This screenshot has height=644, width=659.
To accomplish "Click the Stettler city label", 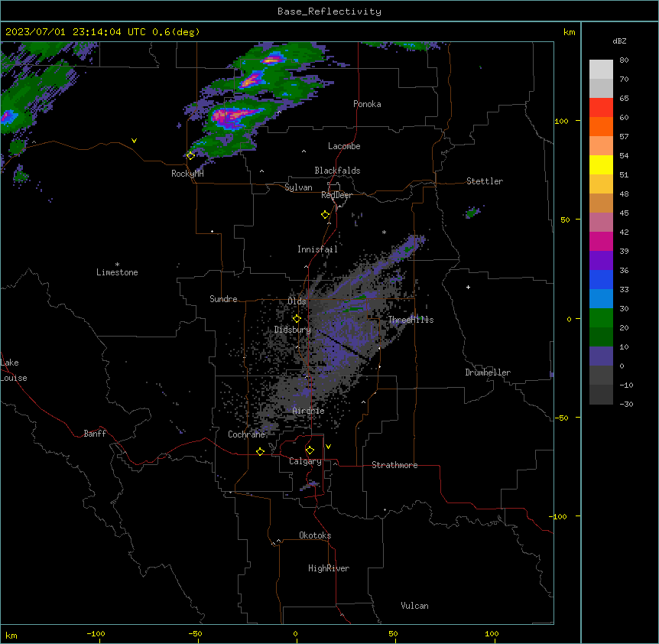I will (485, 181).
